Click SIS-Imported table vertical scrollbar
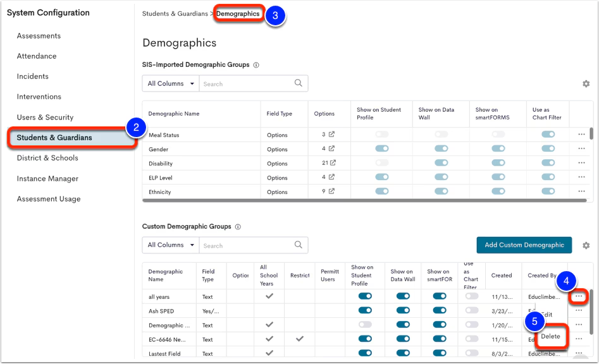Viewport: 599px width, 364px height. point(591,133)
